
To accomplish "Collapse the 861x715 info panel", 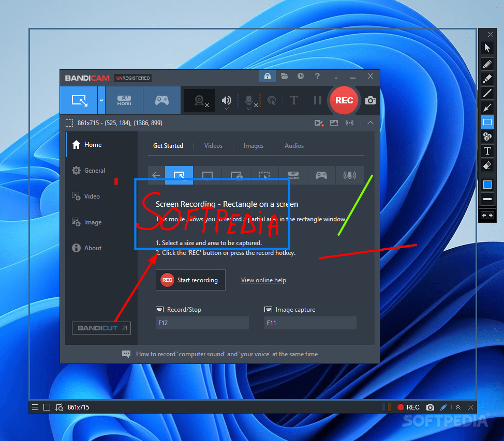I will click(x=370, y=123).
